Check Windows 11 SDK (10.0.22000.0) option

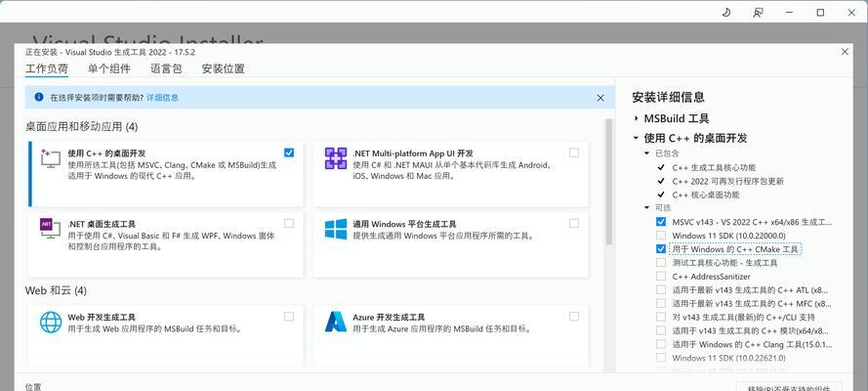(660, 236)
